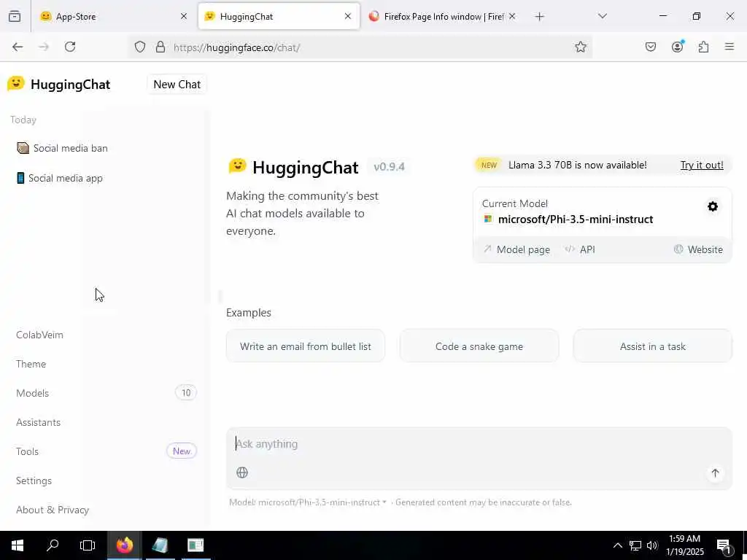
Task: Open Settings in sidebar
Action: 34,481
